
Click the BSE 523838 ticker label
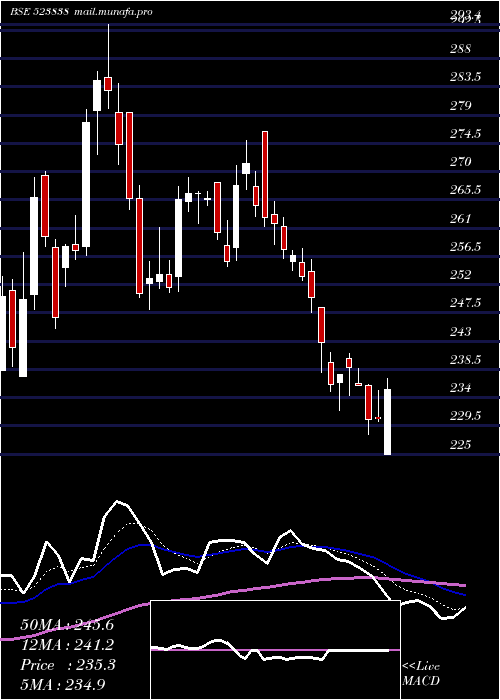(x=39, y=12)
